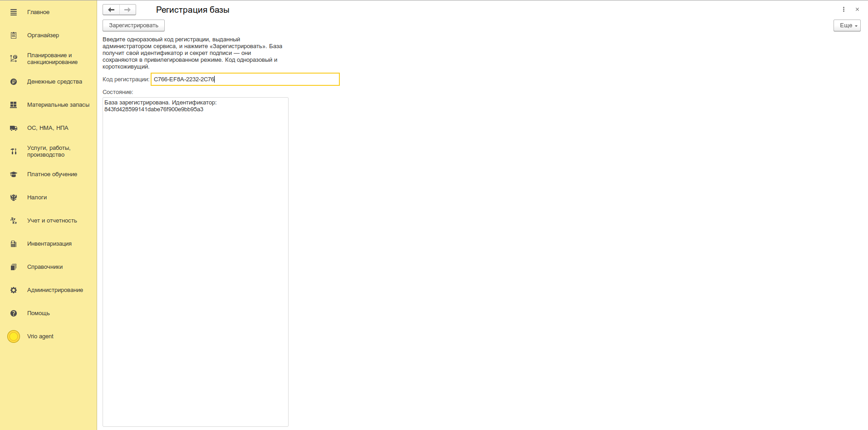The image size is (868, 430).
Task: Open the Налоги menu section
Action: (37, 198)
